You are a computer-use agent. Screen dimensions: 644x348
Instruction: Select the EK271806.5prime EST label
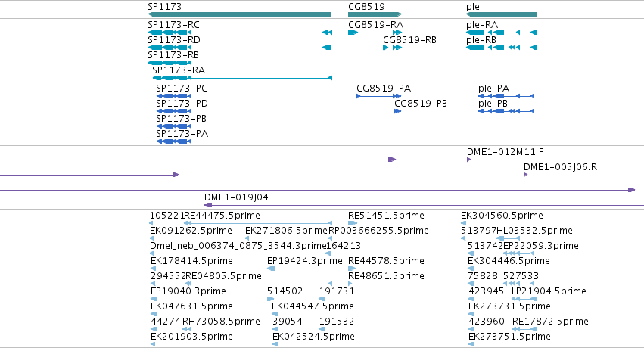[x=286, y=231]
